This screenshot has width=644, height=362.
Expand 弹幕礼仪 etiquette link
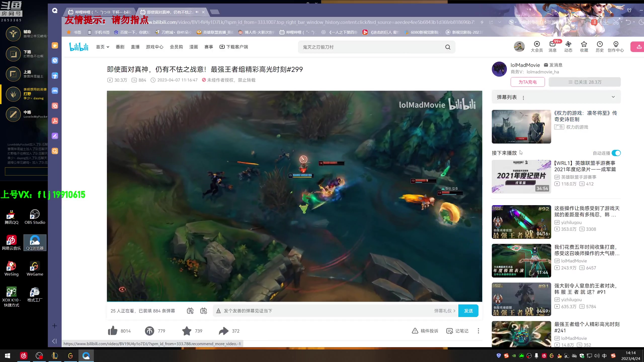click(x=445, y=311)
